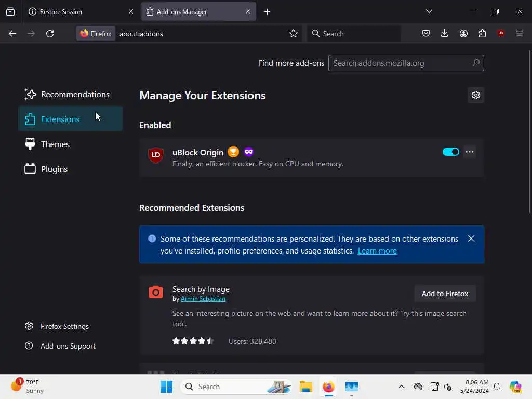The image size is (532, 399).
Task: Open the blue wave app on taskbar
Action: [x=352, y=387]
